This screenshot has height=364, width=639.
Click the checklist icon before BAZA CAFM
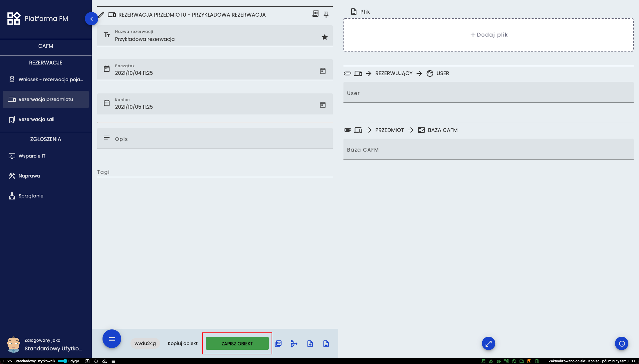pos(421,130)
